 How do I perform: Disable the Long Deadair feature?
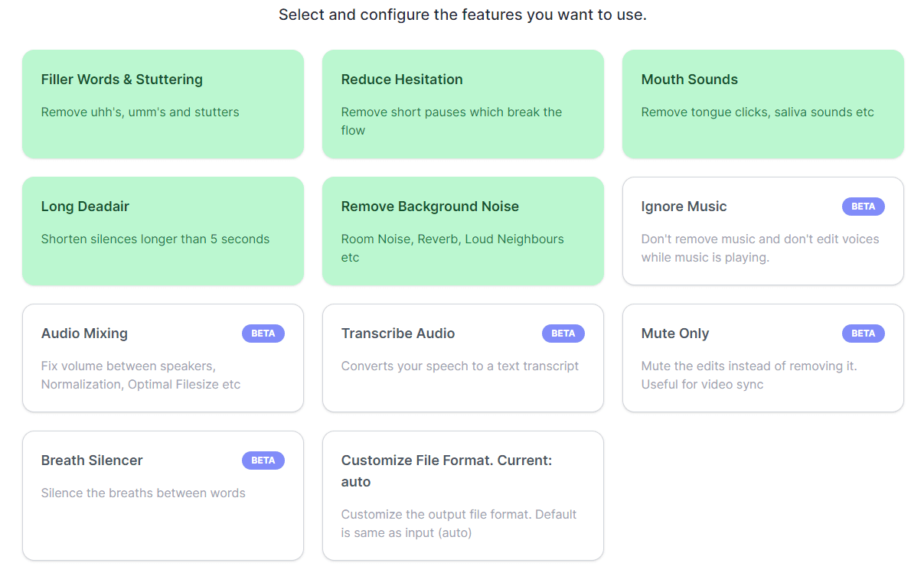coord(162,231)
